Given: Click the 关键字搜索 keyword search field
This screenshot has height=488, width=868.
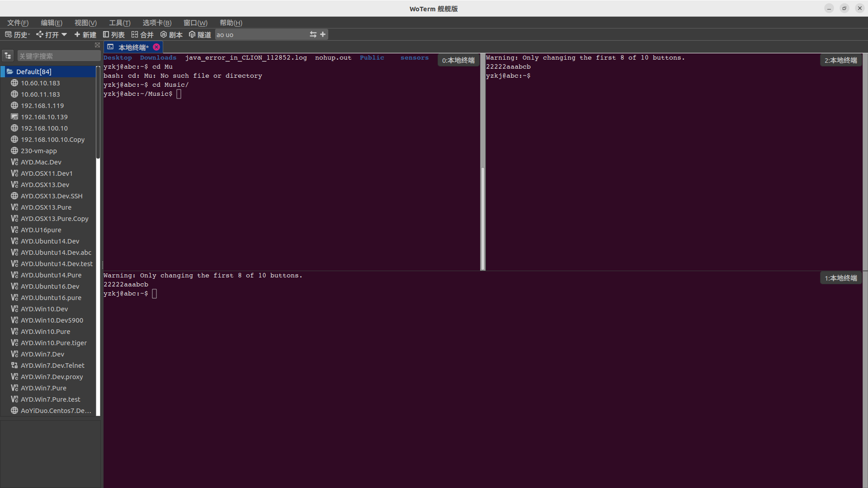Looking at the screenshot, I should point(58,56).
